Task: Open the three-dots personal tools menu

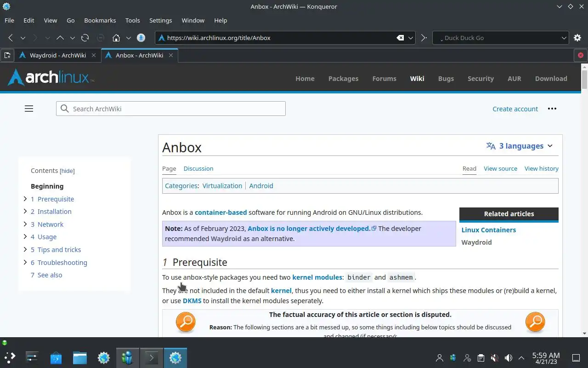Action: (x=552, y=109)
